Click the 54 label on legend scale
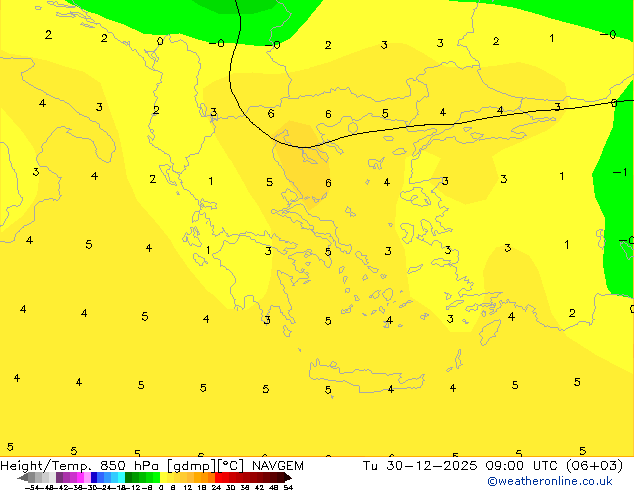 (x=288, y=487)
